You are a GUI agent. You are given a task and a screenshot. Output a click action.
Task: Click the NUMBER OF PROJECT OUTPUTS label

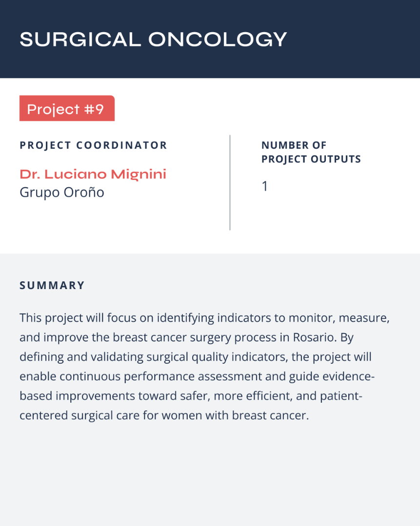311,152
